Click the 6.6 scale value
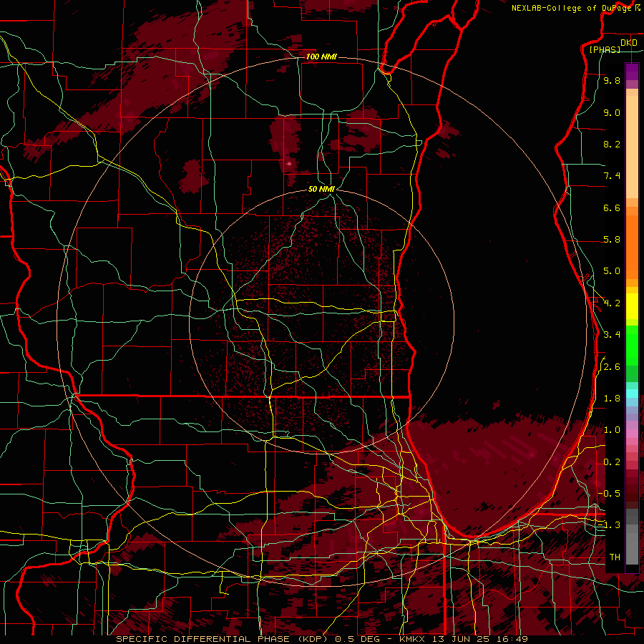 612,208
